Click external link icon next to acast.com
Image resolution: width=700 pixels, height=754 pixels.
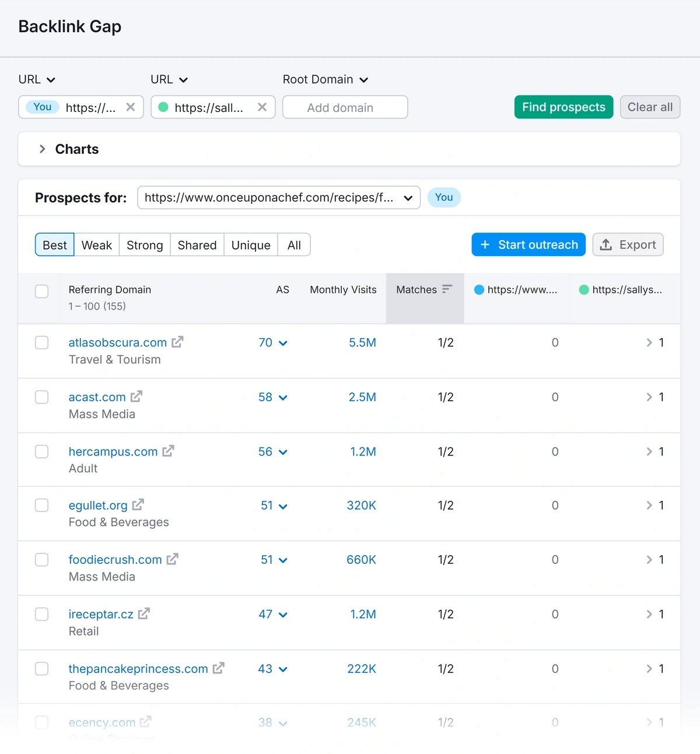coord(136,397)
